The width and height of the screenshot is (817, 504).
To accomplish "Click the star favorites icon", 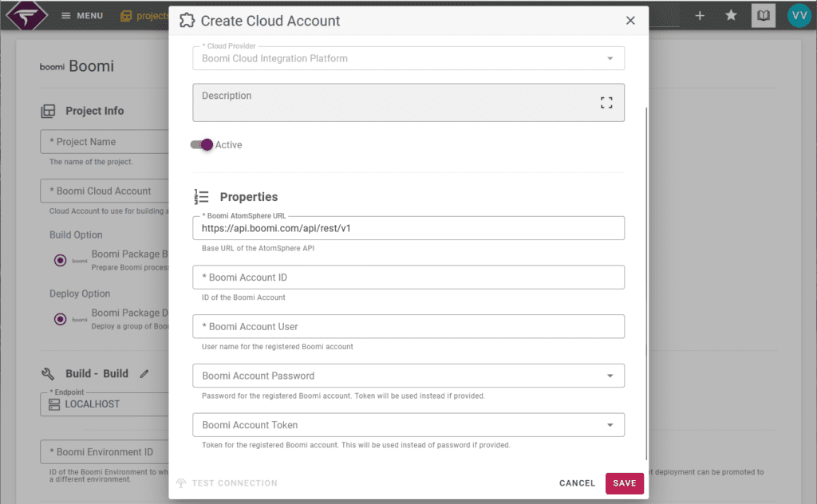I will [x=731, y=15].
